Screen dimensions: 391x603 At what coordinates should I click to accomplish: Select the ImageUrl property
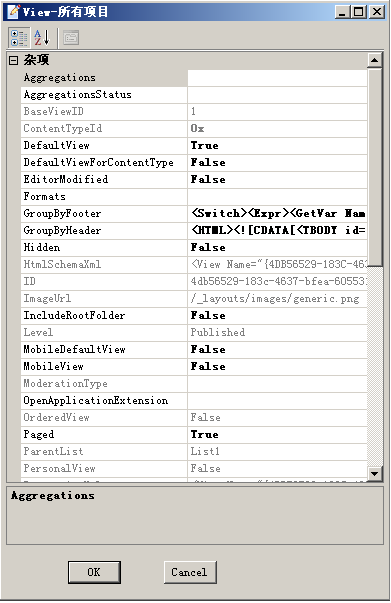[104, 298]
